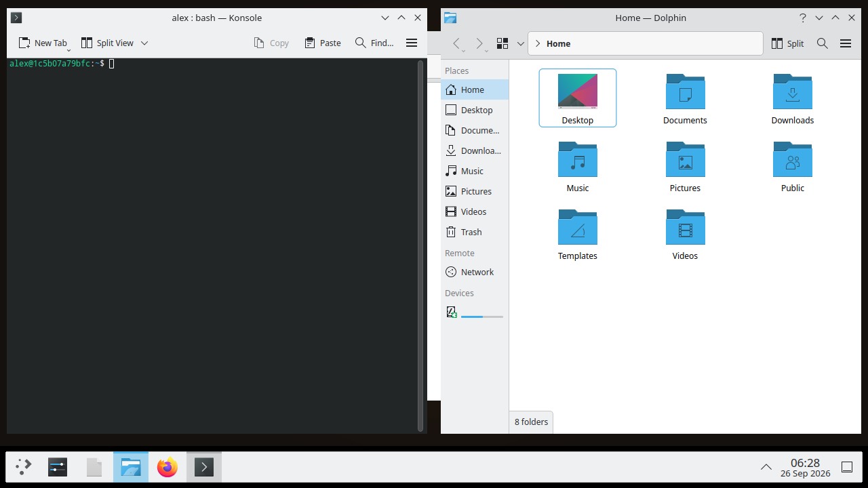Viewport: 868px width, 488px height.
Task: Open Downloads from the Places sidebar
Action: (475, 150)
